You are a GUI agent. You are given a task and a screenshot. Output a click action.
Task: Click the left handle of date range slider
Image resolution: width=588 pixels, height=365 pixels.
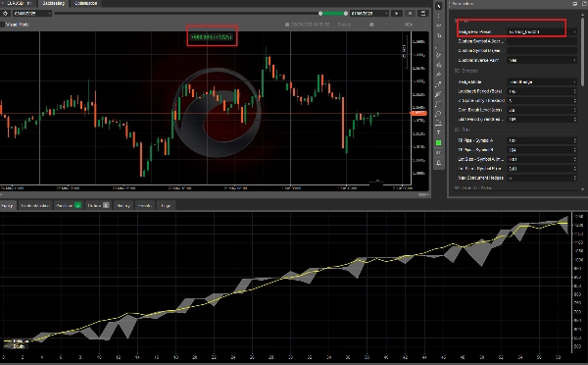tap(320, 14)
